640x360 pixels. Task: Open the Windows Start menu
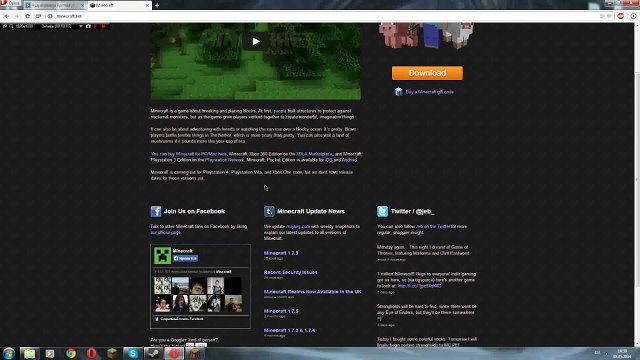(9, 353)
